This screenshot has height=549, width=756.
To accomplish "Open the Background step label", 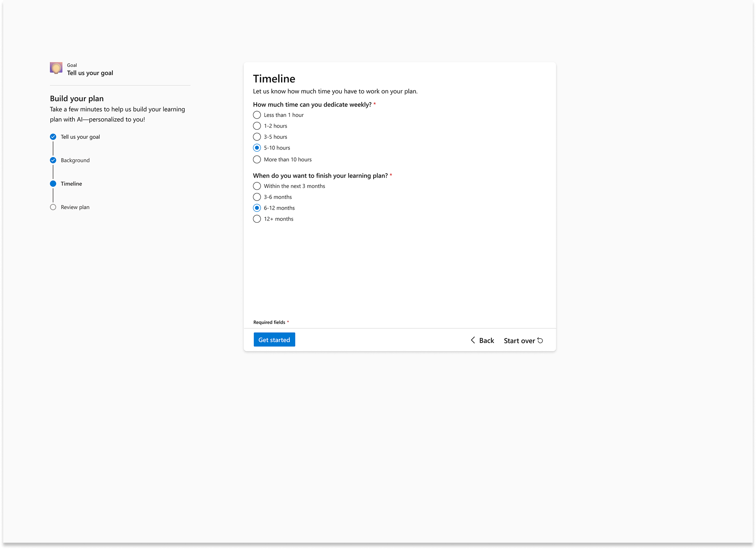I will click(x=75, y=160).
